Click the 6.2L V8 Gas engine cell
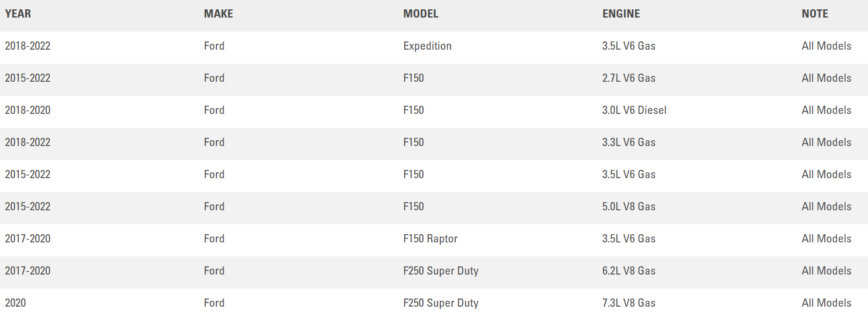 [x=629, y=271]
